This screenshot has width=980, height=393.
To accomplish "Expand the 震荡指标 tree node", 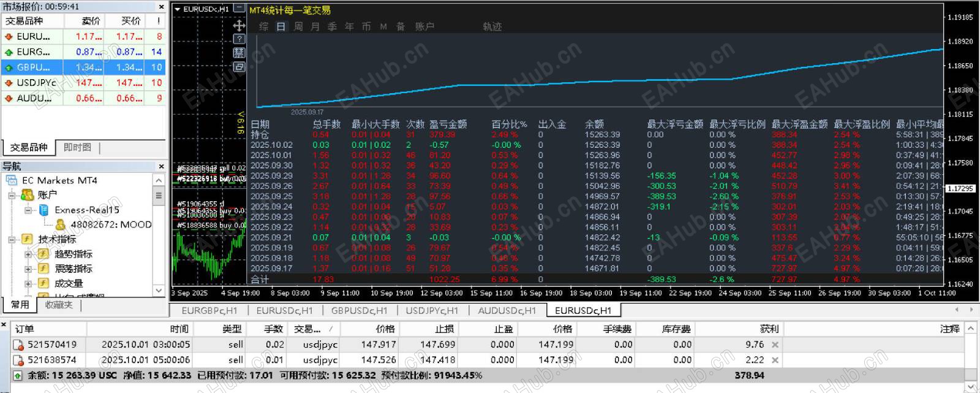I will (28, 269).
